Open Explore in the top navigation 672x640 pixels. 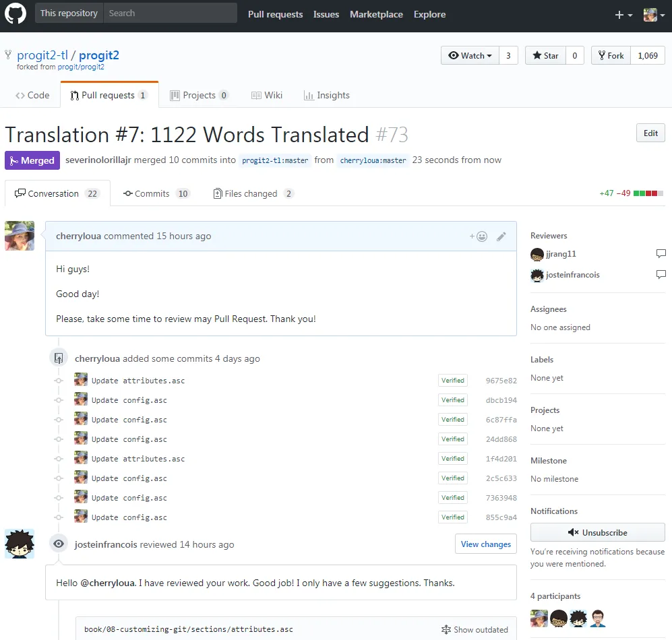(429, 14)
